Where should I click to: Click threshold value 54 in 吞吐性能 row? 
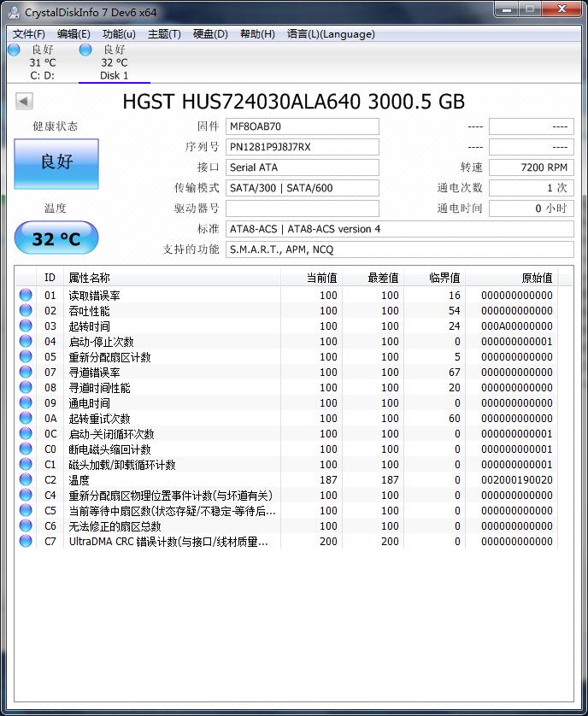(x=454, y=310)
